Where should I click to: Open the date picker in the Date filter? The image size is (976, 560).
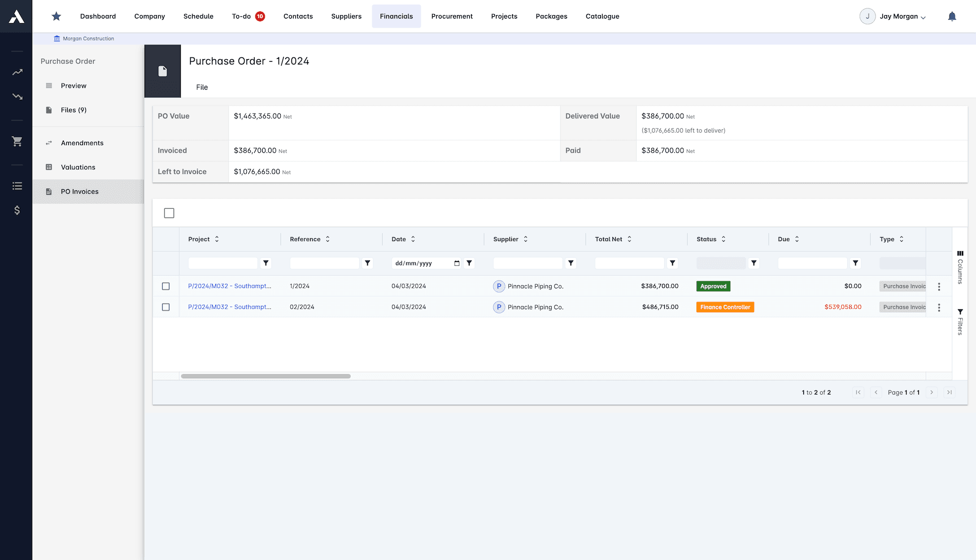click(457, 262)
